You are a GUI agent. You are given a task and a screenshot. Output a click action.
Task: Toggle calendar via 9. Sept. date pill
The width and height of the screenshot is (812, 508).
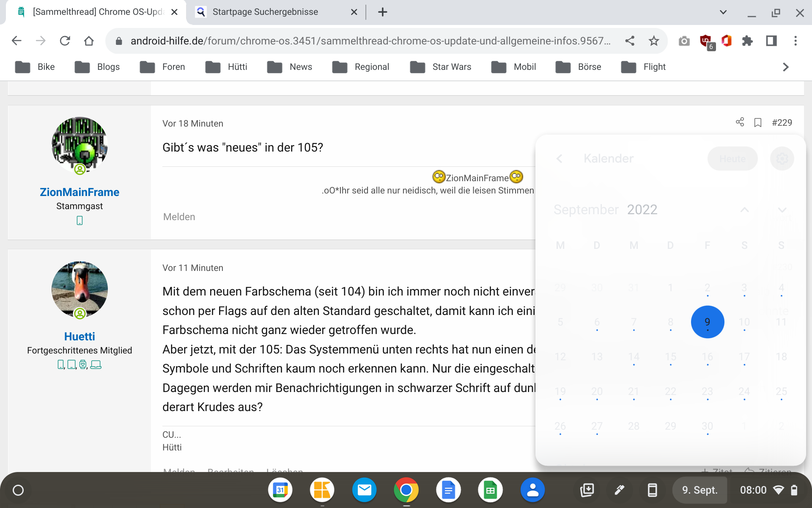point(700,490)
